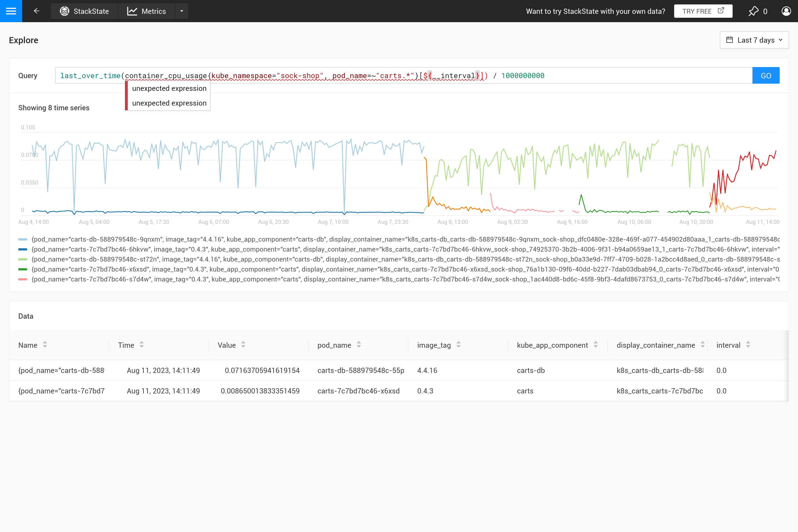Open the pin icon in header

click(753, 11)
